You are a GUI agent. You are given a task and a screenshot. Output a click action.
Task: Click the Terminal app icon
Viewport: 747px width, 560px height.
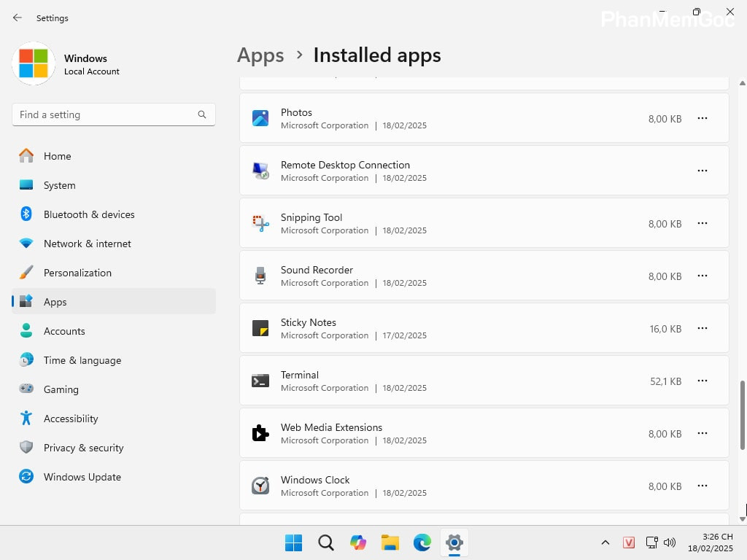(260, 381)
